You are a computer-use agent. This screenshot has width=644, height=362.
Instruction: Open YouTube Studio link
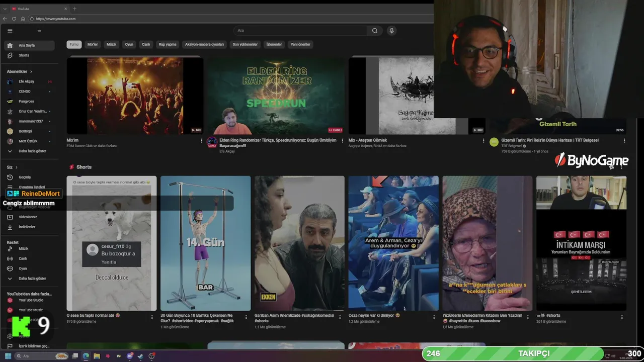pyautogui.click(x=29, y=300)
